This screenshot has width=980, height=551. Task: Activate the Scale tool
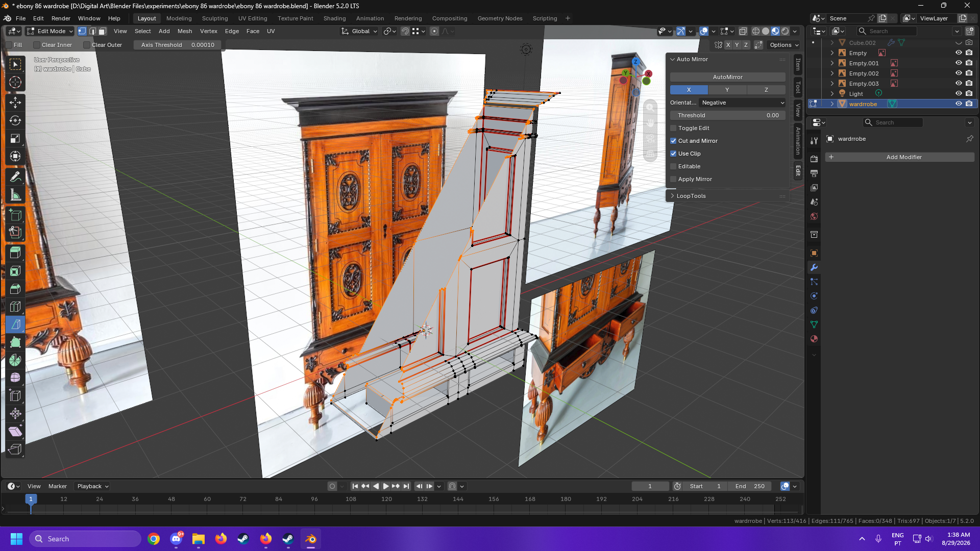15,139
